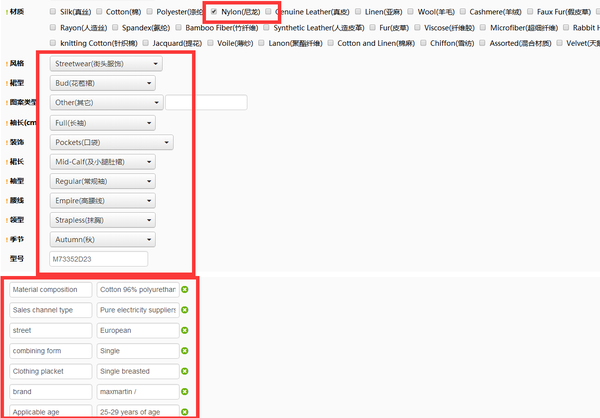Check the Viscose material checkbox
The width and height of the screenshot is (600, 418).
click(417, 27)
